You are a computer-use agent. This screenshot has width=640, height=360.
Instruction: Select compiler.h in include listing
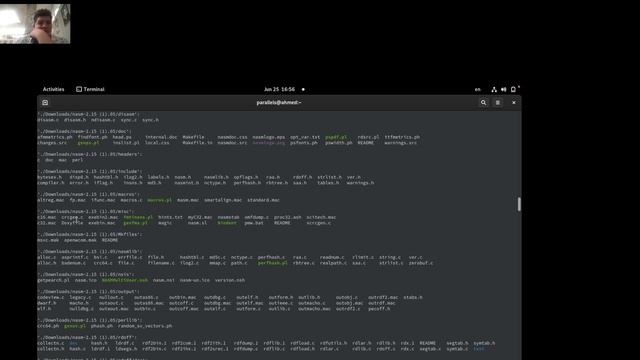(51, 183)
